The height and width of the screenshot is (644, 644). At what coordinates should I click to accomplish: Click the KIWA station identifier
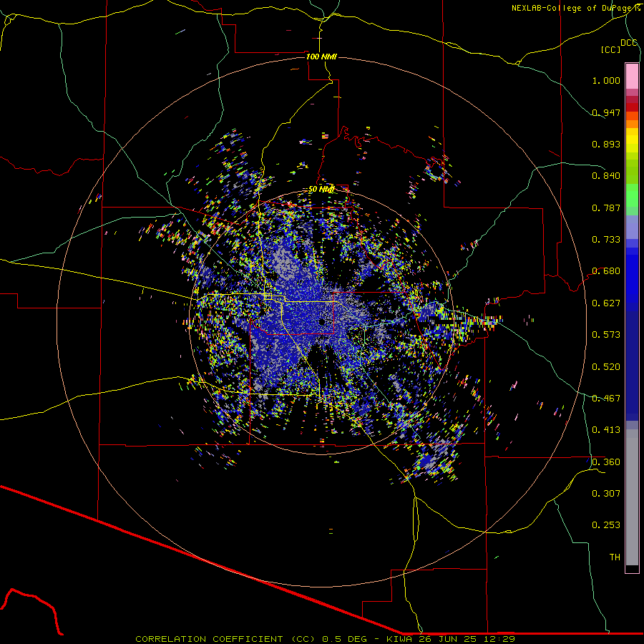point(401,639)
